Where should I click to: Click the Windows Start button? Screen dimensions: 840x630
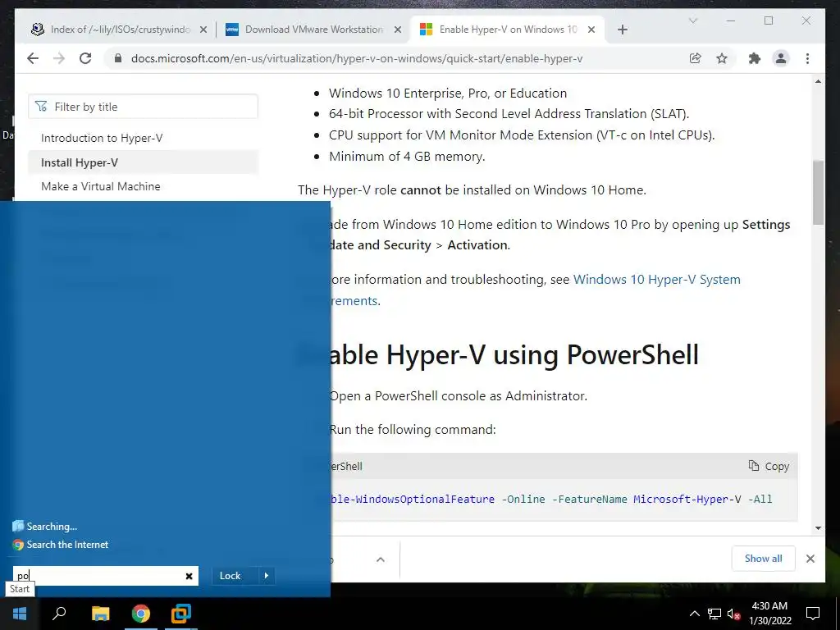(x=20, y=613)
